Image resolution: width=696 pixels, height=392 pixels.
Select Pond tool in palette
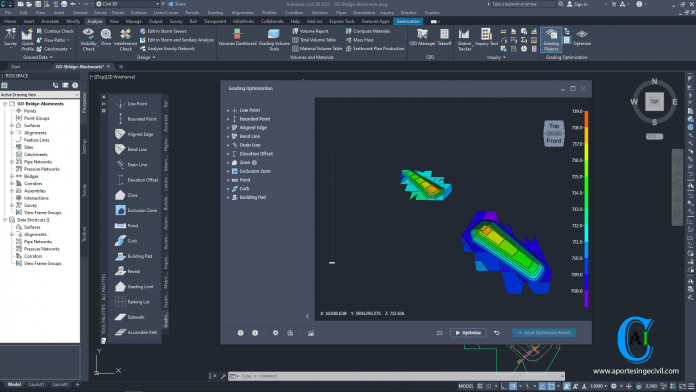[x=127, y=226]
